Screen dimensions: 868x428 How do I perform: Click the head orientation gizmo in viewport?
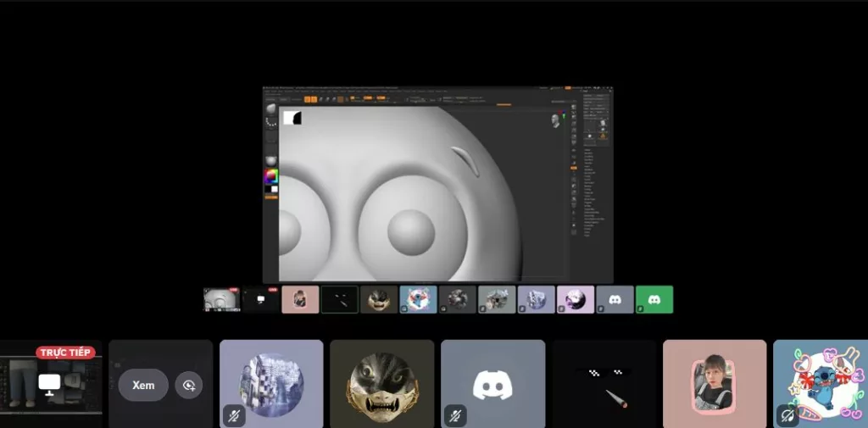coord(556,121)
